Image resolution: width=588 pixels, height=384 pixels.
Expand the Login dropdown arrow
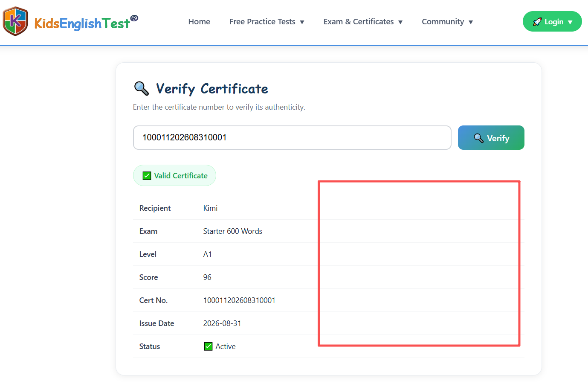pyautogui.click(x=570, y=22)
